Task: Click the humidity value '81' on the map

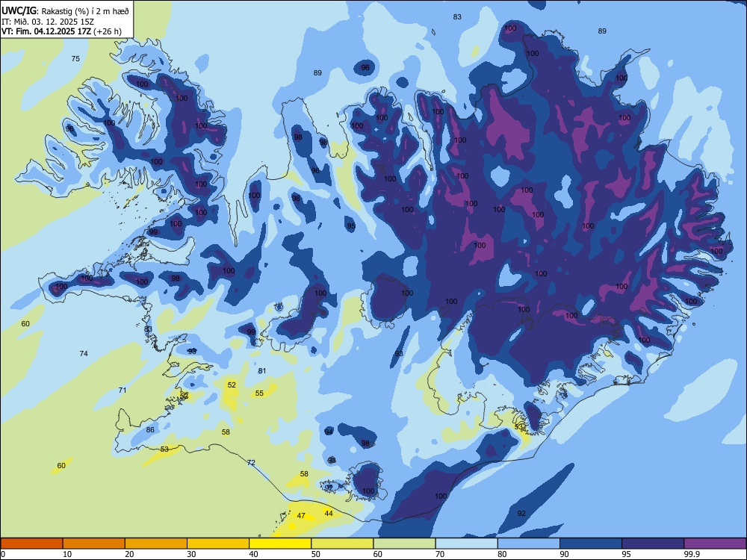Action: (x=262, y=370)
